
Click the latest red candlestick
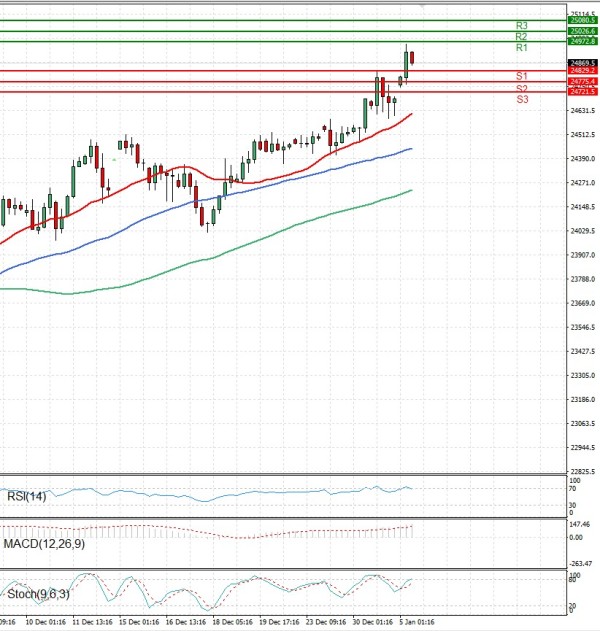pos(412,60)
